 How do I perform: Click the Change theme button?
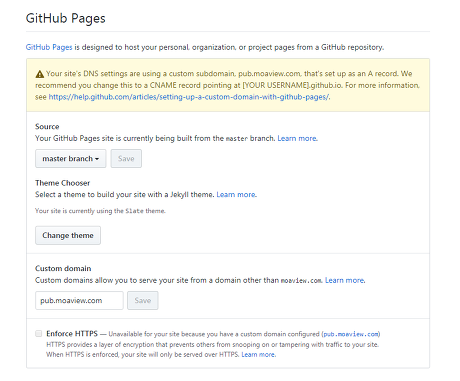pos(68,235)
